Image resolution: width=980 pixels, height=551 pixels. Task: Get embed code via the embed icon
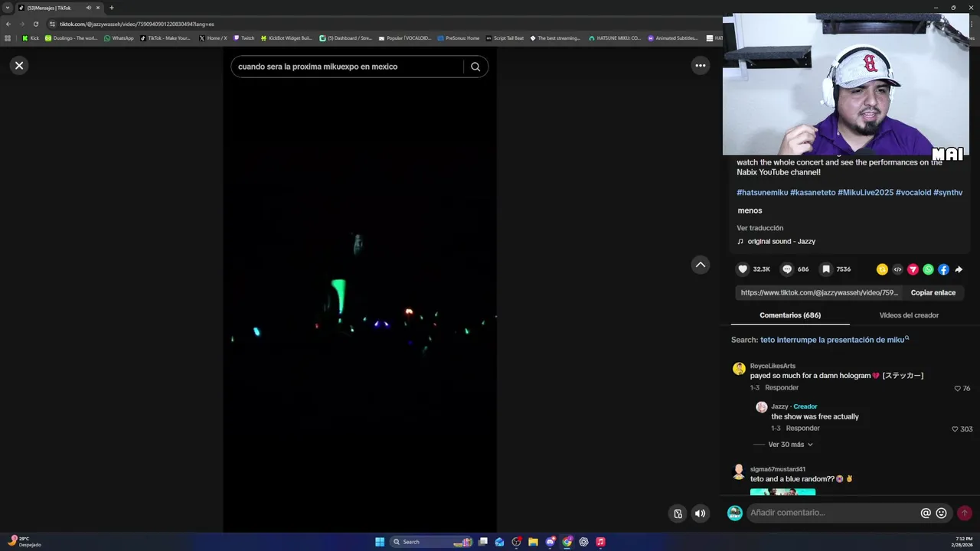pos(897,269)
